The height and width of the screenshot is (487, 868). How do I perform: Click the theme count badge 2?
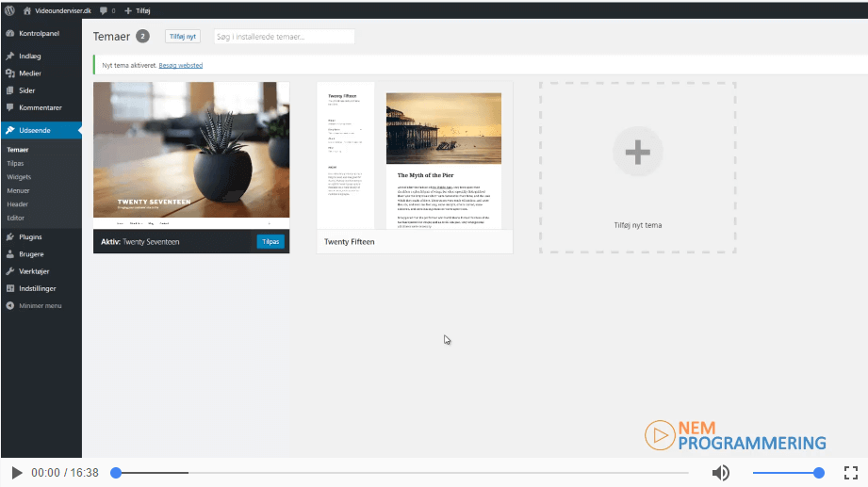(142, 37)
